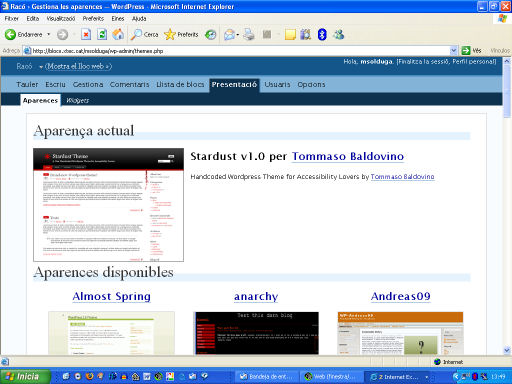Click the grey forward arrow button
The height and width of the screenshot is (384, 512).
(x=62, y=34)
